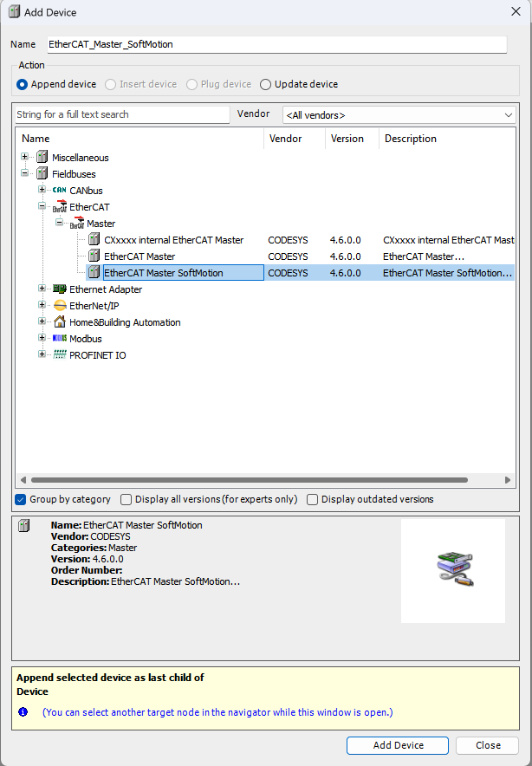Screen dimensions: 532x766
Task: Select the Plug device option
Action: click(x=219, y=84)
